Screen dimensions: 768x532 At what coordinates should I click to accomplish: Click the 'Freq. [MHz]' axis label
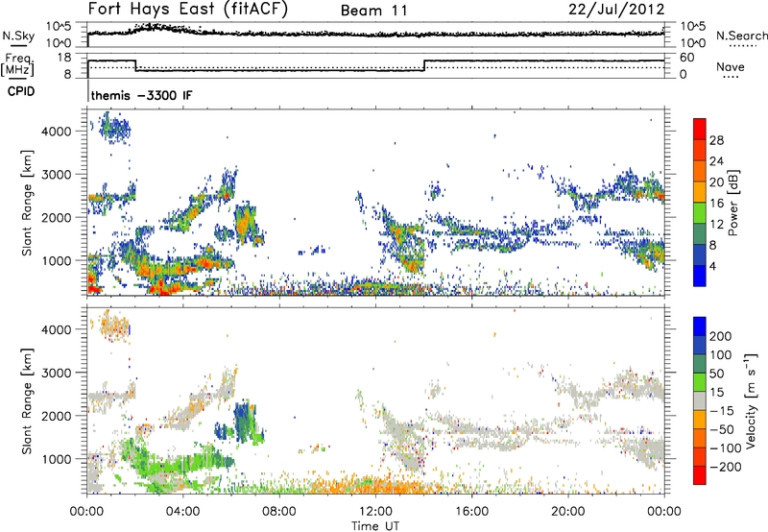tap(17, 65)
